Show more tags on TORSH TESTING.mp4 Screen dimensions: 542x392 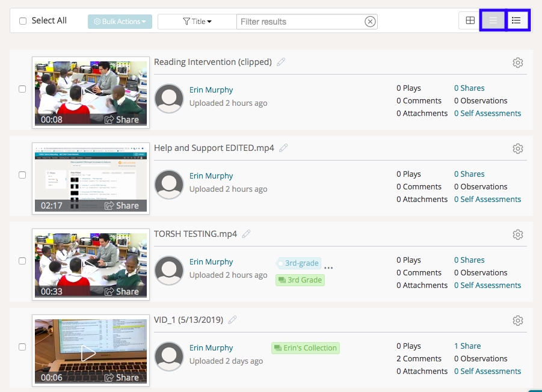click(x=328, y=267)
